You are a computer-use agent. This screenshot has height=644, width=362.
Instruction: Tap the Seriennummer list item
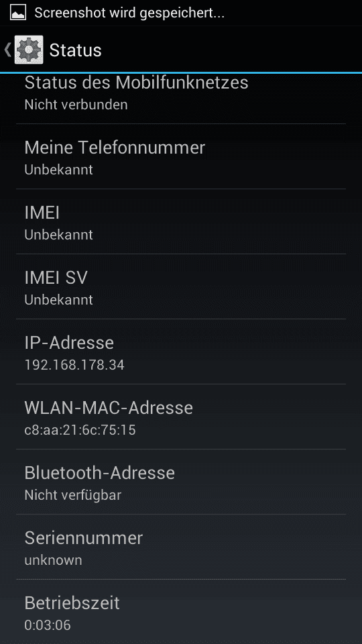[181, 547]
